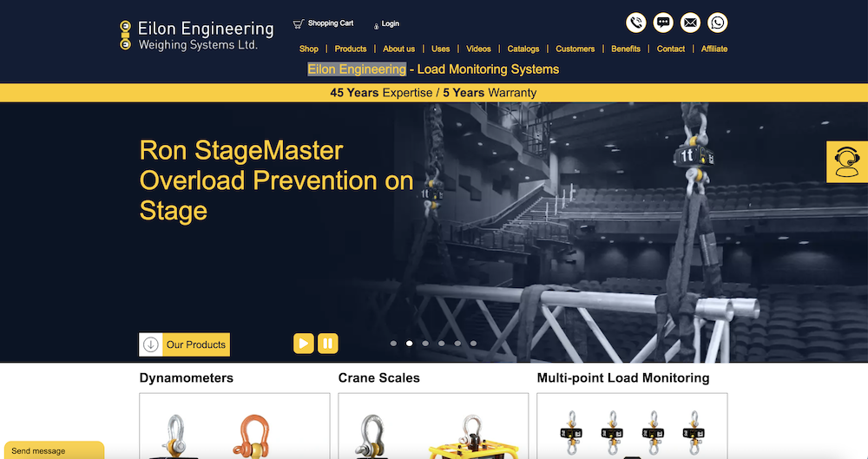Open the Dynamometers product image
The image size is (868, 459).
[x=234, y=426]
